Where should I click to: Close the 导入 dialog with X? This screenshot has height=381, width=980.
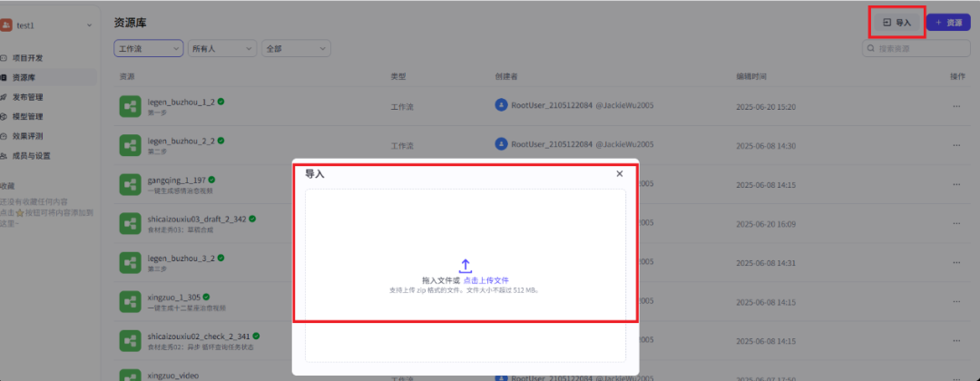click(620, 173)
